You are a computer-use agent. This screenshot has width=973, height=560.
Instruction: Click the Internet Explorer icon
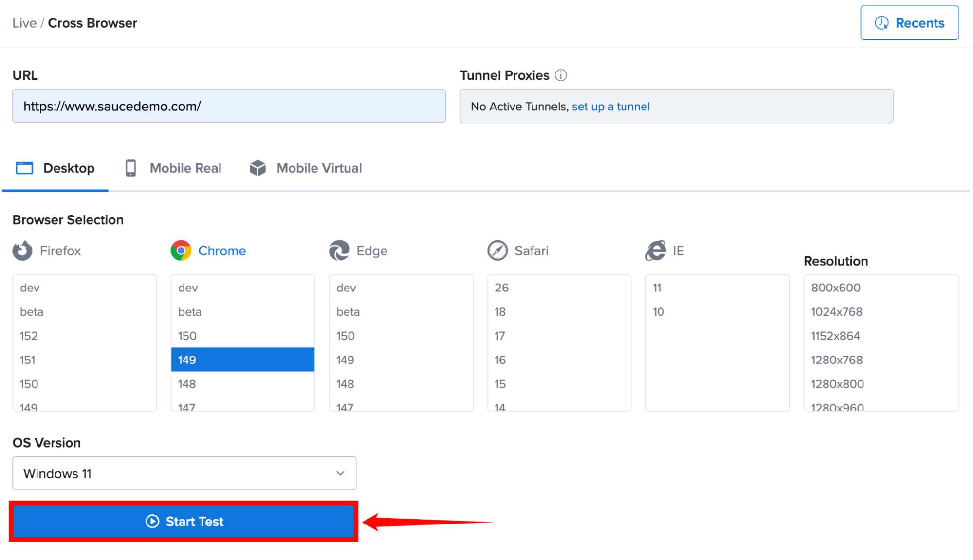pyautogui.click(x=656, y=251)
